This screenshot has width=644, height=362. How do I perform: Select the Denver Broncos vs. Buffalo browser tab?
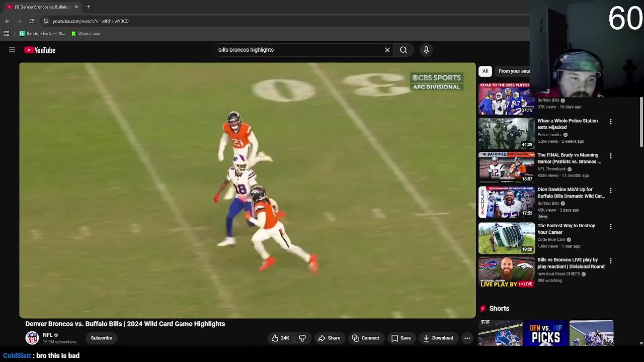41,7
